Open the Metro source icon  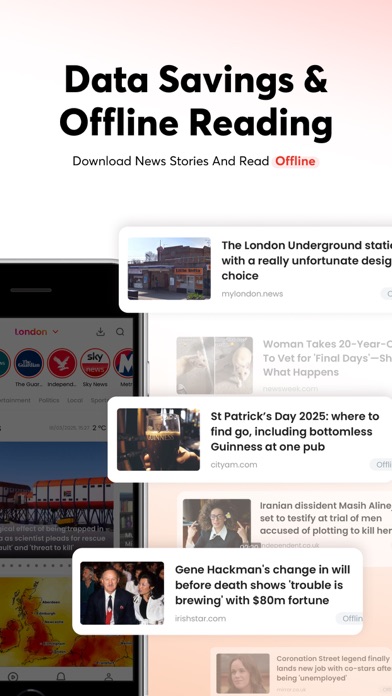click(x=123, y=363)
